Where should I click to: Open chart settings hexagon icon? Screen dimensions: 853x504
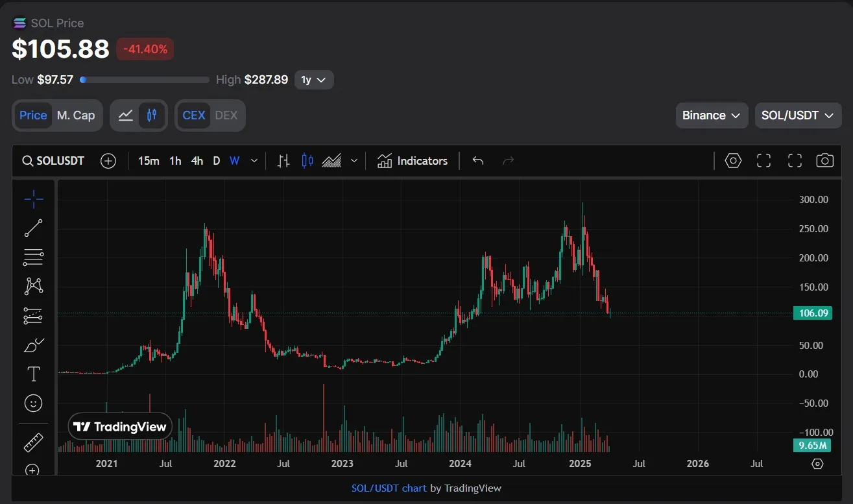pyautogui.click(x=733, y=161)
